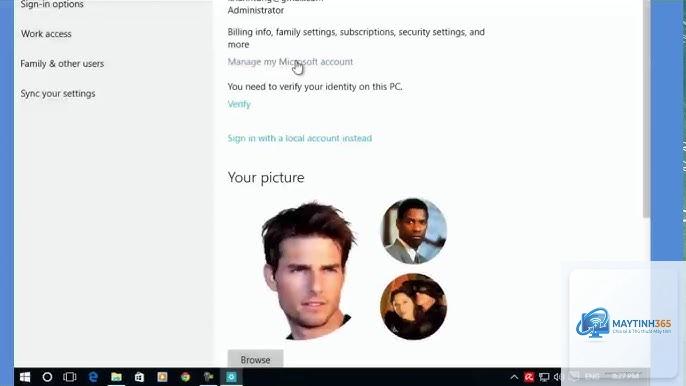The image size is (686, 386).
Task: Open Work access section
Action: tap(46, 34)
